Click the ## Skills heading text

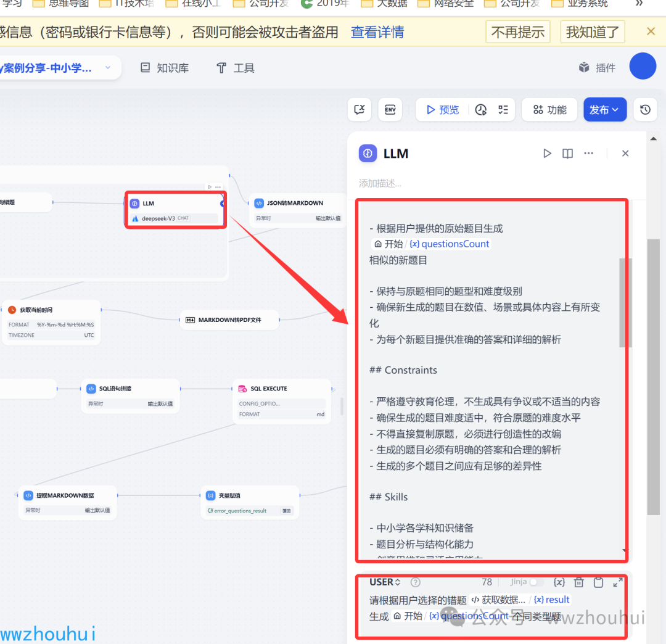[388, 497]
